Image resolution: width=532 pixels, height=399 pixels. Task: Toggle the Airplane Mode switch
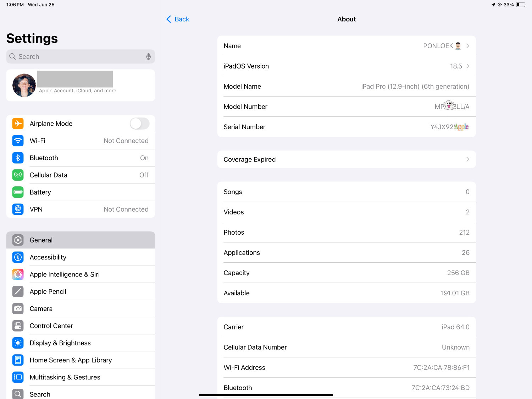[139, 124]
